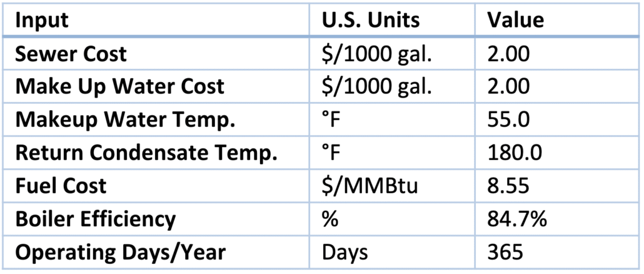Select the Return Condensate Temp. label

coord(146,153)
